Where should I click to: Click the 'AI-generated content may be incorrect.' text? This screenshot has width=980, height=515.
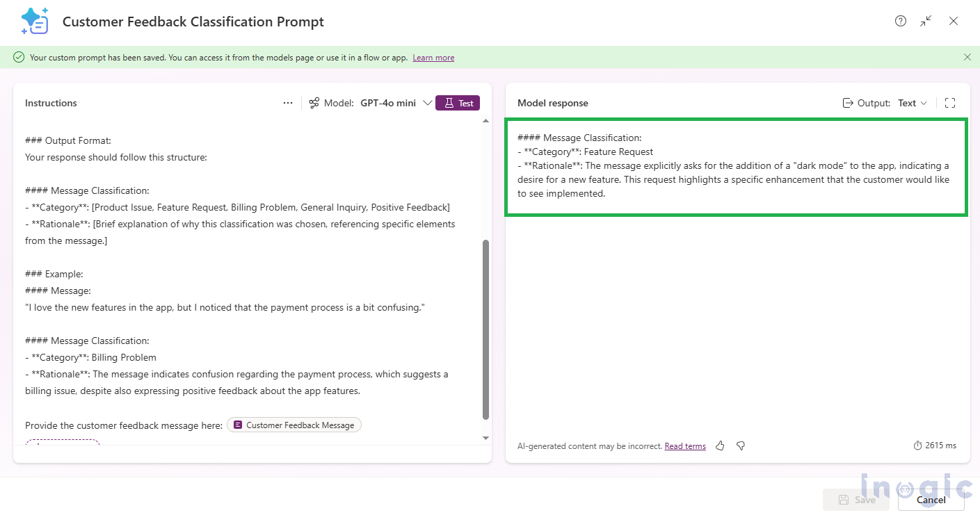[590, 446]
